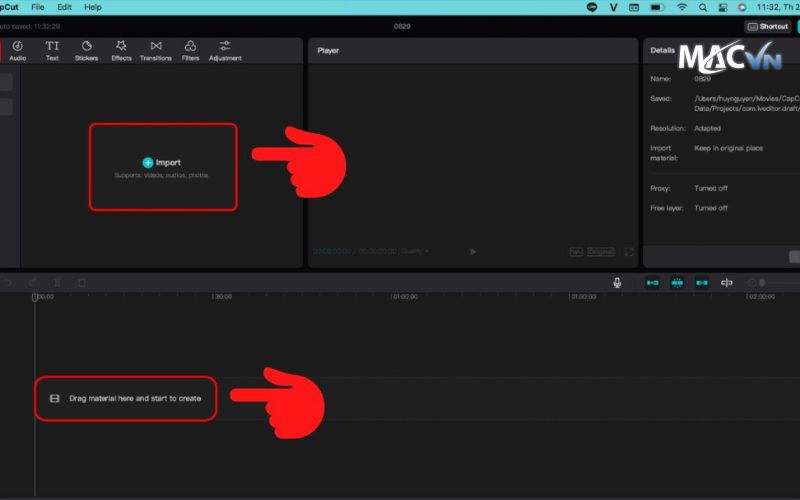
Task: Click the Player panel title
Action: 328,51
